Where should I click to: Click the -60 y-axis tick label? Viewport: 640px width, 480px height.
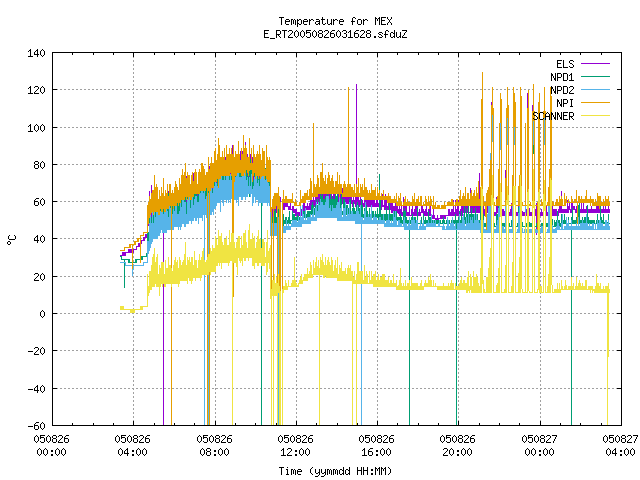(x=36, y=426)
